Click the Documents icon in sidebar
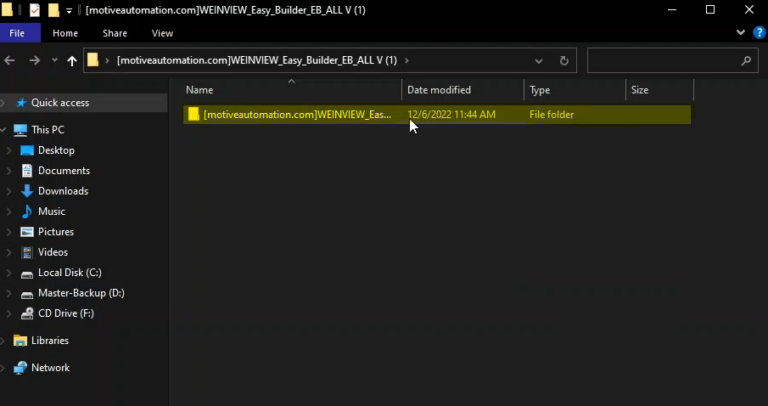The height and width of the screenshot is (406, 768). point(27,171)
